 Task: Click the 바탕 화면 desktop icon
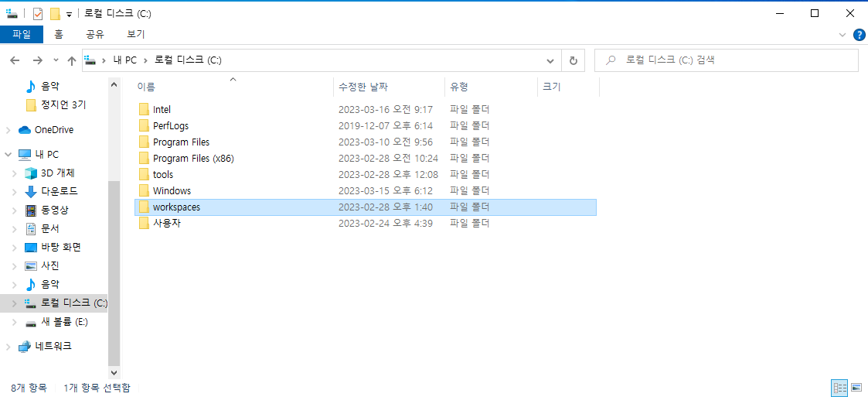(x=31, y=248)
